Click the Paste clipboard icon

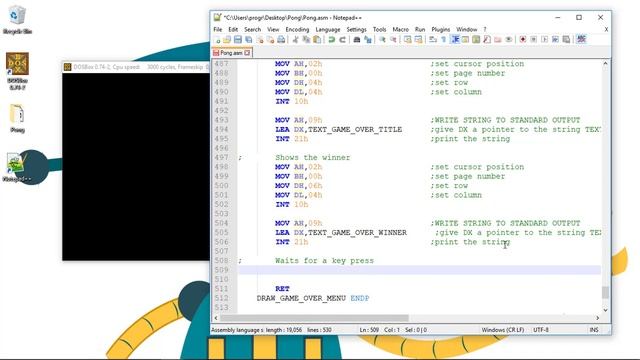click(317, 40)
